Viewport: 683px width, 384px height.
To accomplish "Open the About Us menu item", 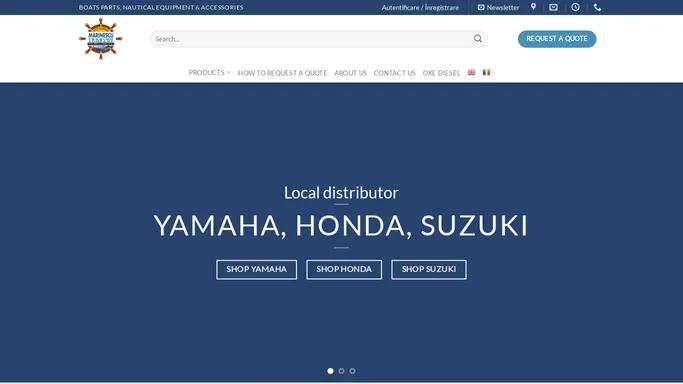I will click(351, 73).
